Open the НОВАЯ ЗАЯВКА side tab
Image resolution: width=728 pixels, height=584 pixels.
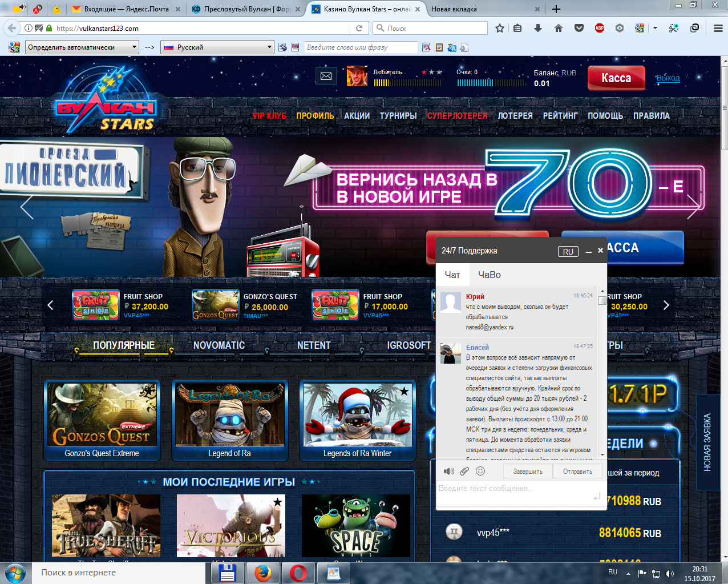(x=707, y=442)
